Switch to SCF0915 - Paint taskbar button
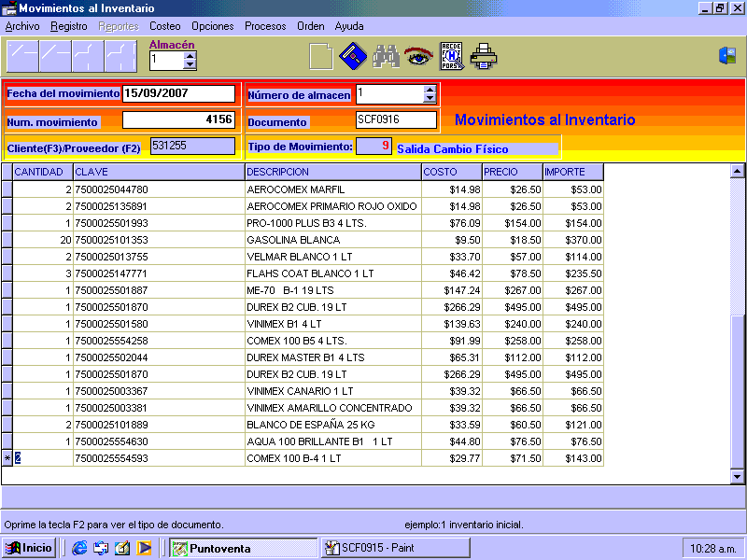 [395, 548]
